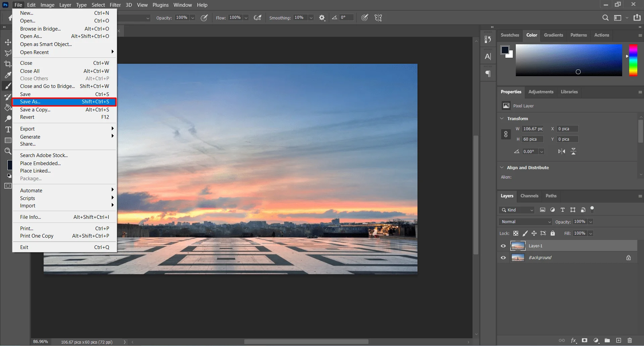Delete the selected layer
644x346 pixels.
630,340
